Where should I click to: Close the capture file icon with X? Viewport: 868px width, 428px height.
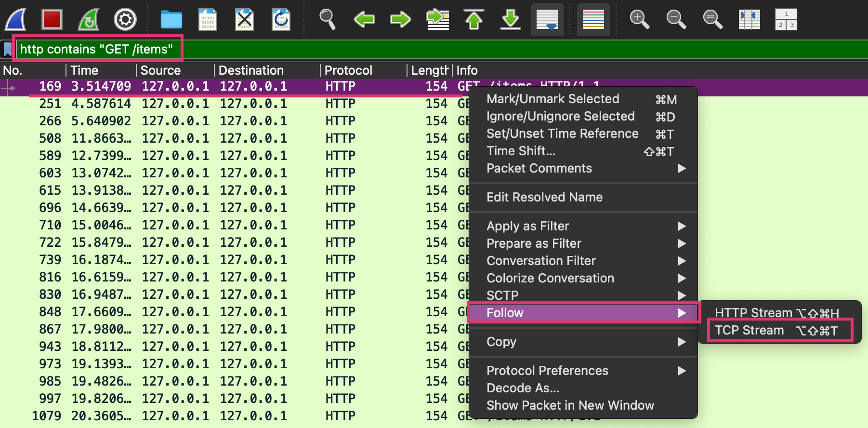click(x=245, y=19)
